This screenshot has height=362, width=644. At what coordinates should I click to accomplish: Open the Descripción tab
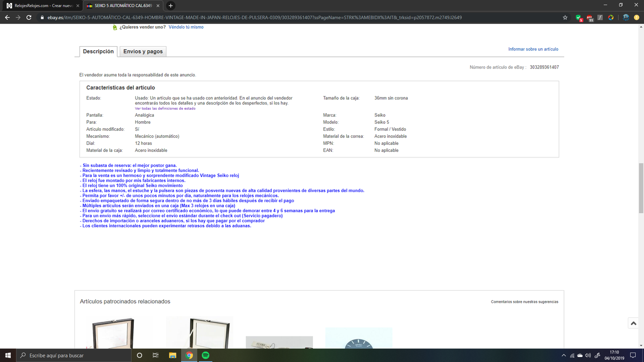coord(98,51)
